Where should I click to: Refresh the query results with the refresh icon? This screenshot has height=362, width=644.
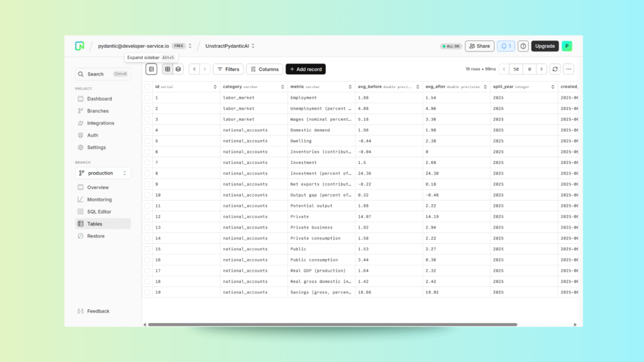point(555,69)
